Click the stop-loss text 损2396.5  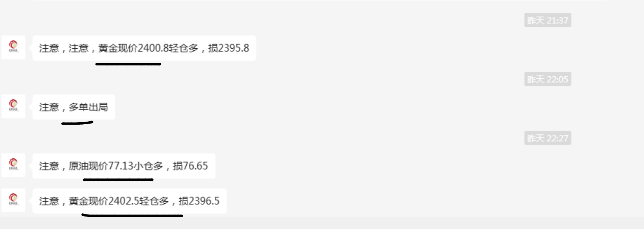pos(199,201)
